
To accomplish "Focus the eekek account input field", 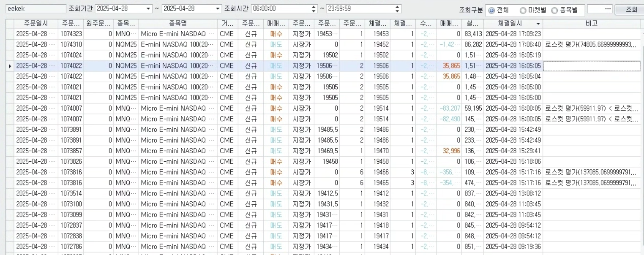I will click(x=35, y=8).
